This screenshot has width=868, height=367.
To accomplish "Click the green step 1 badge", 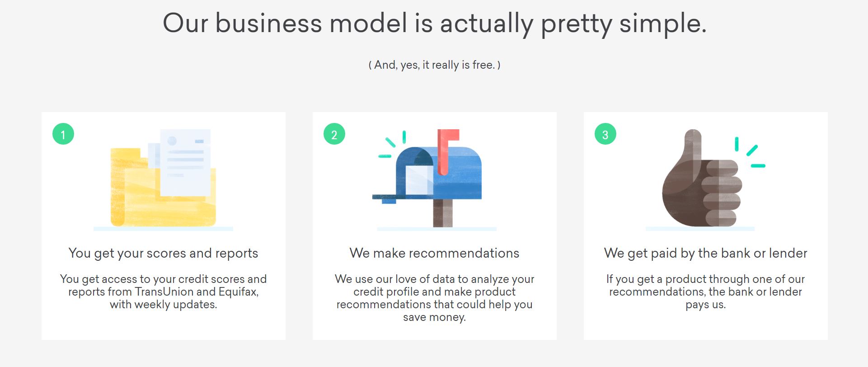I will click(63, 134).
